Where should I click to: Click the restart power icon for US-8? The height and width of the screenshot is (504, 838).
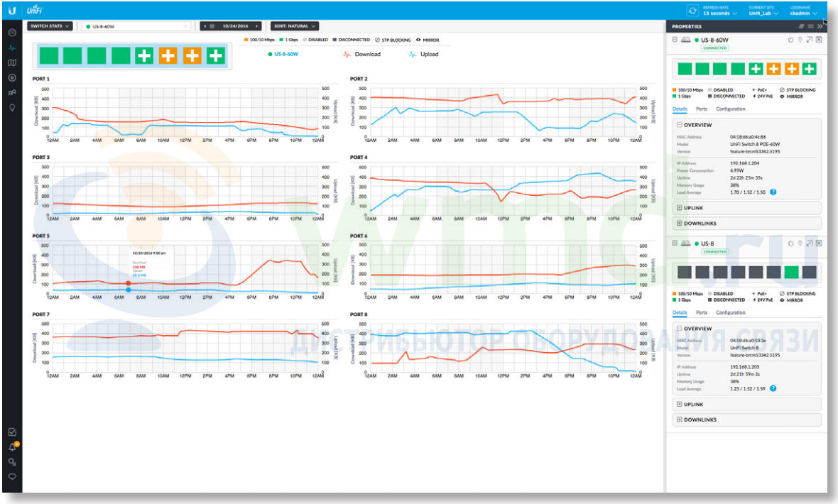[x=791, y=243]
